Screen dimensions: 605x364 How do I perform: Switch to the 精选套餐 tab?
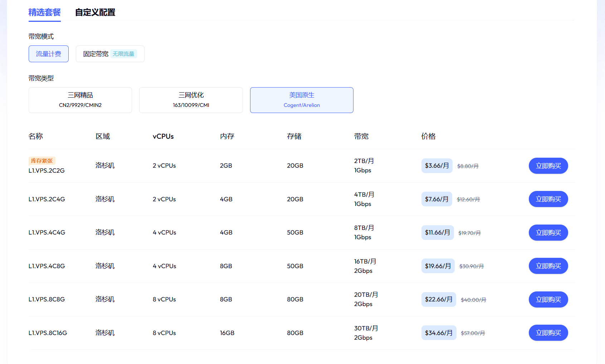pyautogui.click(x=44, y=13)
